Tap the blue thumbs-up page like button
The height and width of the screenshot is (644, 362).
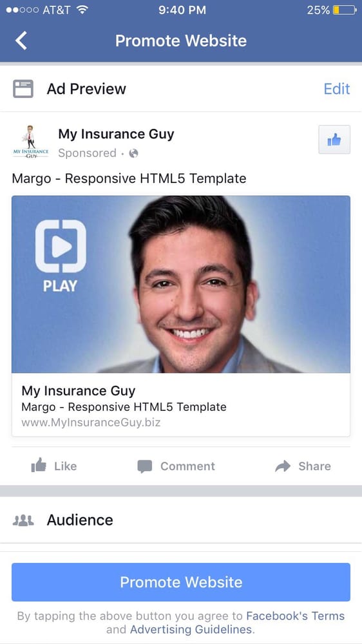point(334,140)
